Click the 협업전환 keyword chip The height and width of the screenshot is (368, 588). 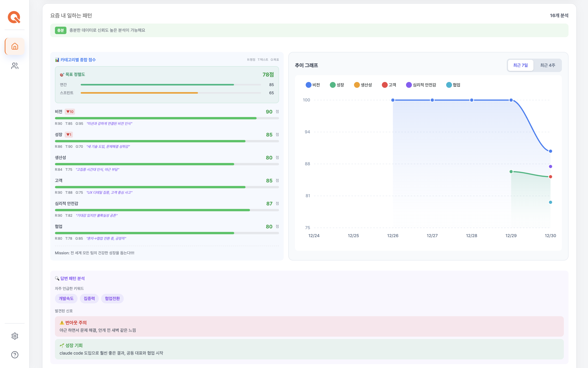coord(112,299)
